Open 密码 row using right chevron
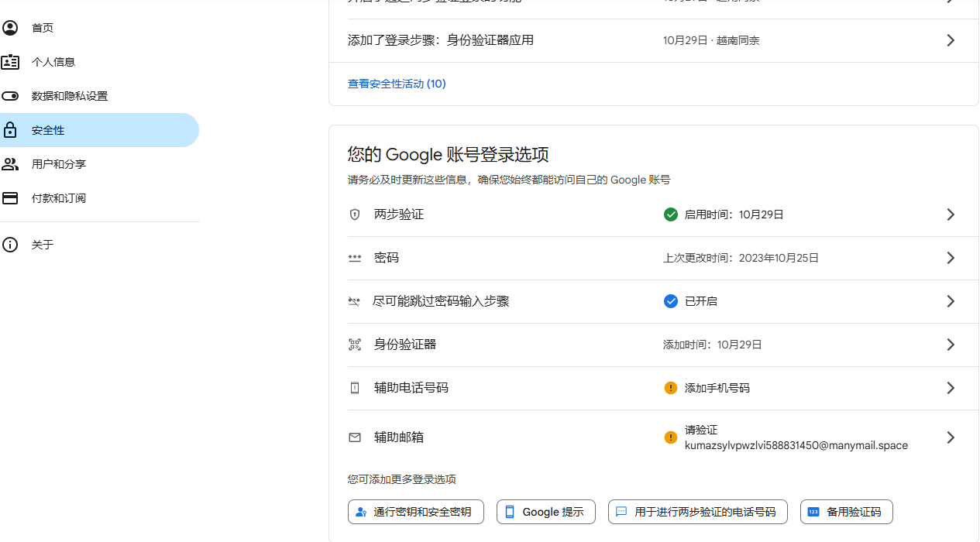This screenshot has width=980, height=542. pos(951,258)
